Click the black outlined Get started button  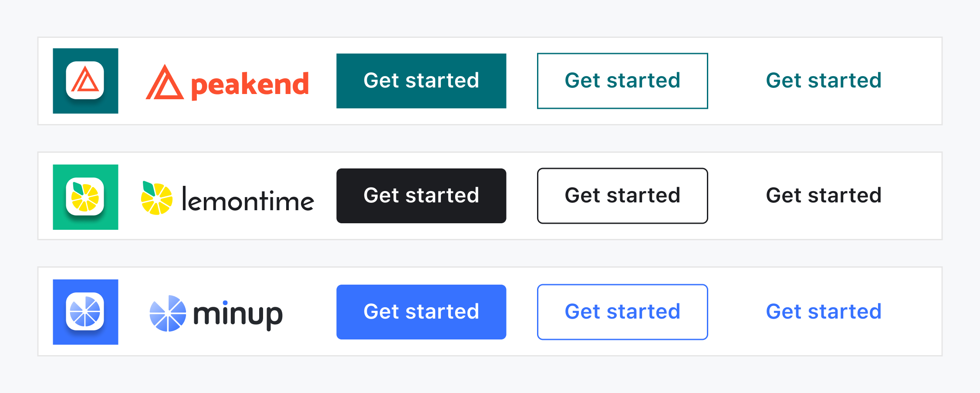622,196
